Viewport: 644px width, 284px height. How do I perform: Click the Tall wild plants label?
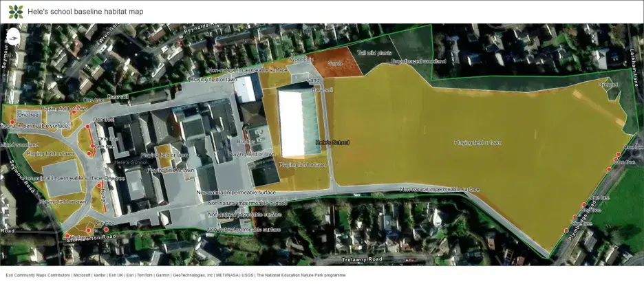click(373, 53)
